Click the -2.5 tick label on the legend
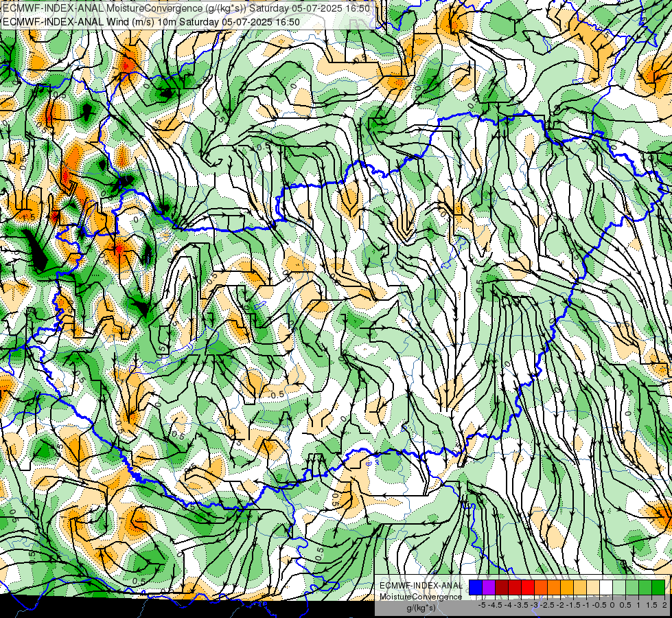672x618 pixels. click(547, 605)
